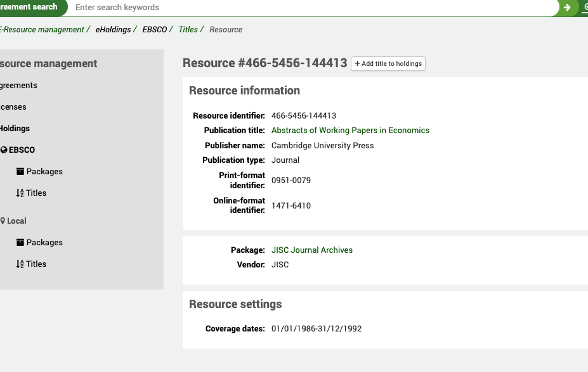Open the Abstracts of Working Papers in Economics link

point(350,130)
